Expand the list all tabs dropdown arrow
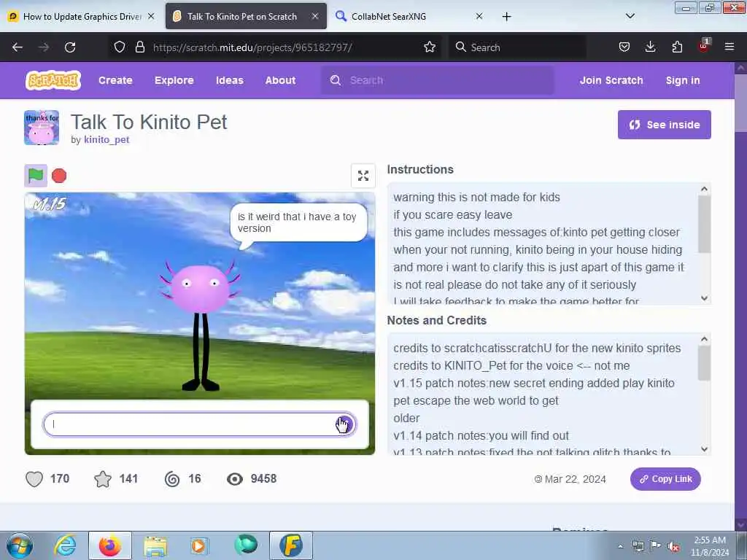 pyautogui.click(x=630, y=16)
